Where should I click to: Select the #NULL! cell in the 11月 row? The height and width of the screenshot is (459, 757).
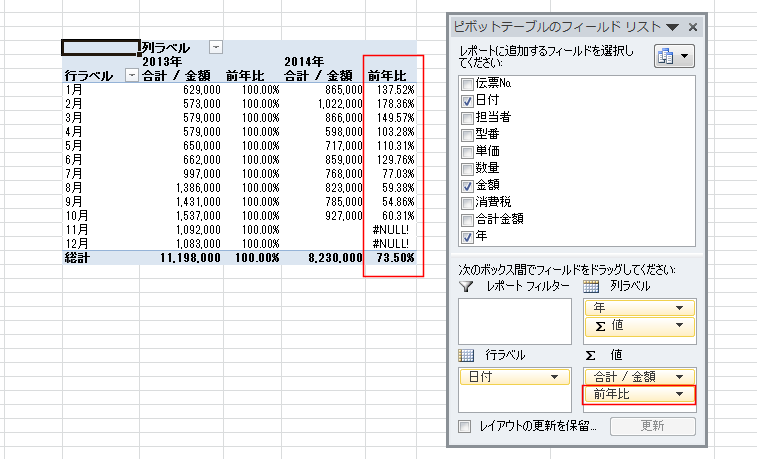391,230
